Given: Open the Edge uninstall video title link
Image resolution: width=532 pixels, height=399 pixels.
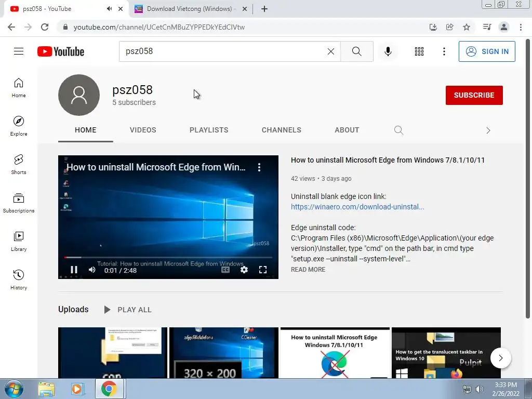Looking at the screenshot, I should pos(388,160).
